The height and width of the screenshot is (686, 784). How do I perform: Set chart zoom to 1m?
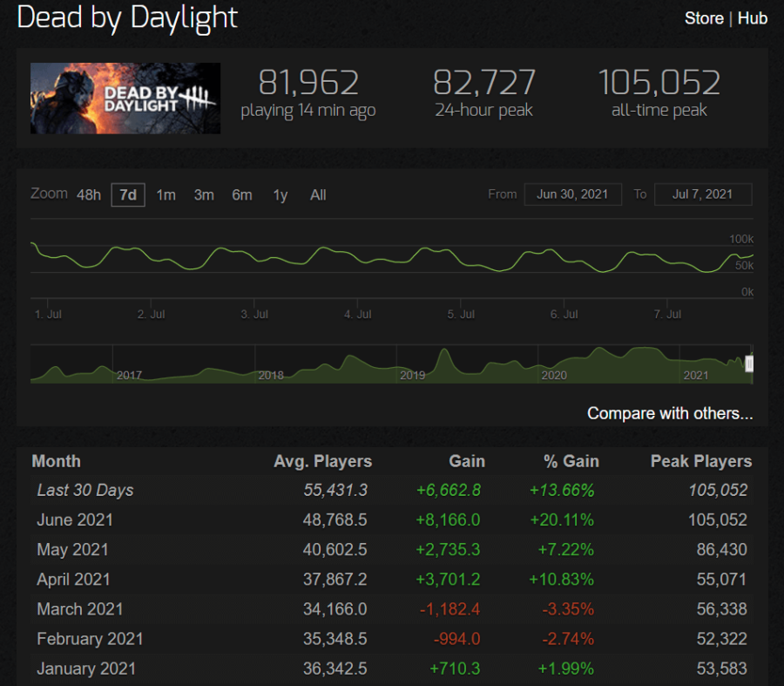pyautogui.click(x=166, y=194)
